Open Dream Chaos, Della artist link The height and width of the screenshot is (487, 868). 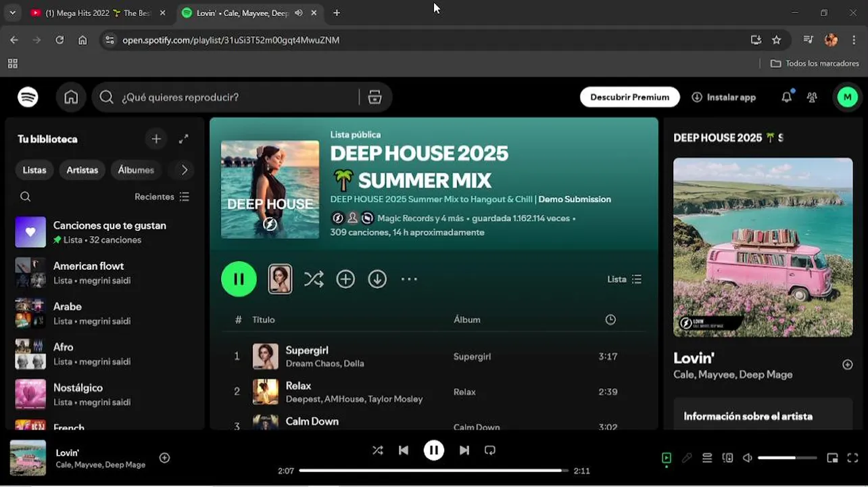(x=324, y=363)
